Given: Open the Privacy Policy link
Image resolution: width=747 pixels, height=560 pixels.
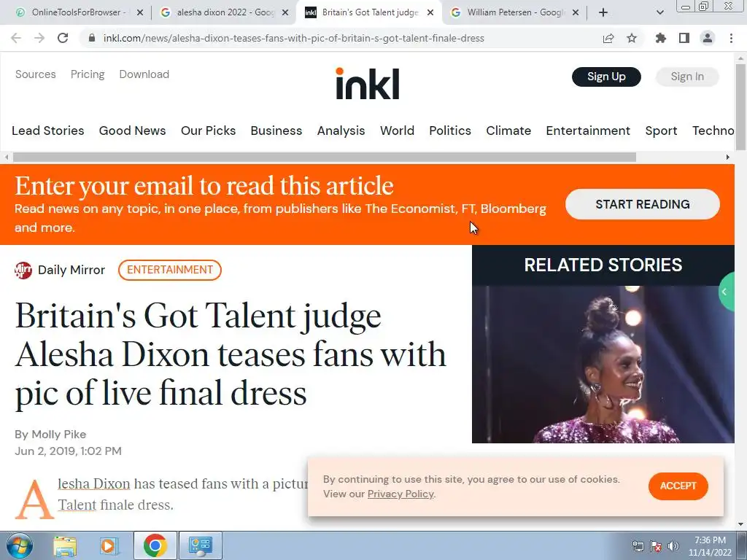Looking at the screenshot, I should pos(400,494).
